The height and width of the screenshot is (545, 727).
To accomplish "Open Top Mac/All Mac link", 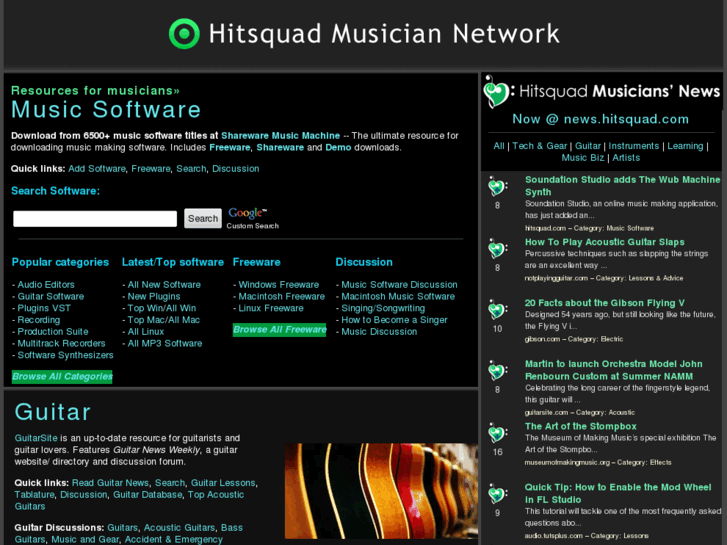I will tap(164, 320).
